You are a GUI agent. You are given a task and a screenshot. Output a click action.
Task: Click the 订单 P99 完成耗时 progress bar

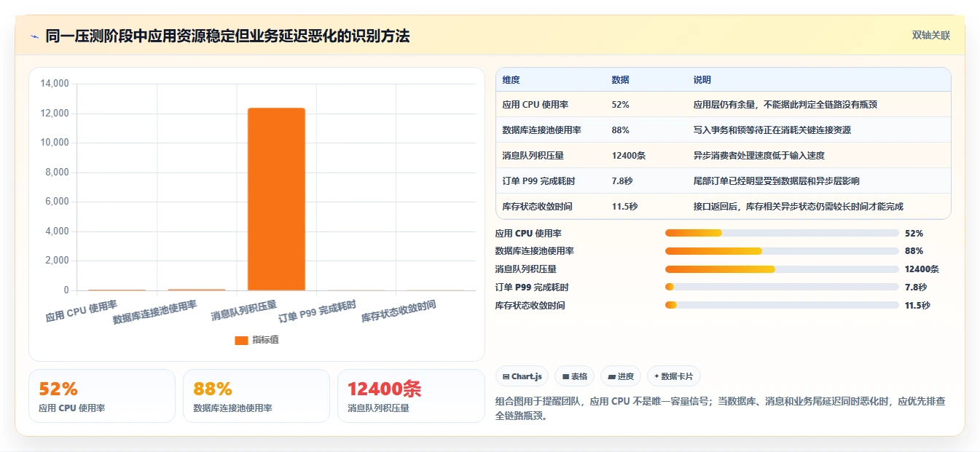[782, 288]
